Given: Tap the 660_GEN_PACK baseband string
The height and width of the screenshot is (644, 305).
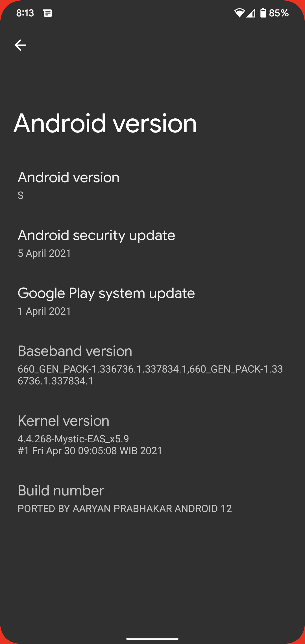Looking at the screenshot, I should pos(150,375).
